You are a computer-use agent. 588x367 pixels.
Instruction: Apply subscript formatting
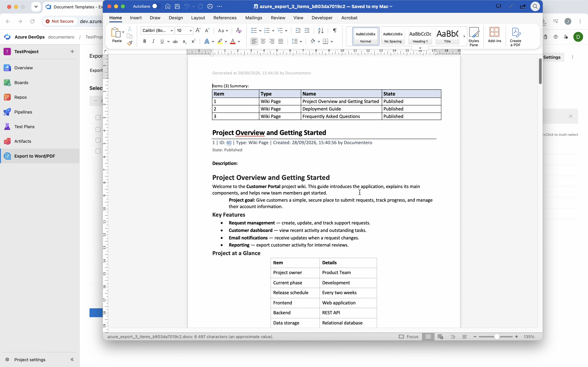[x=184, y=42]
